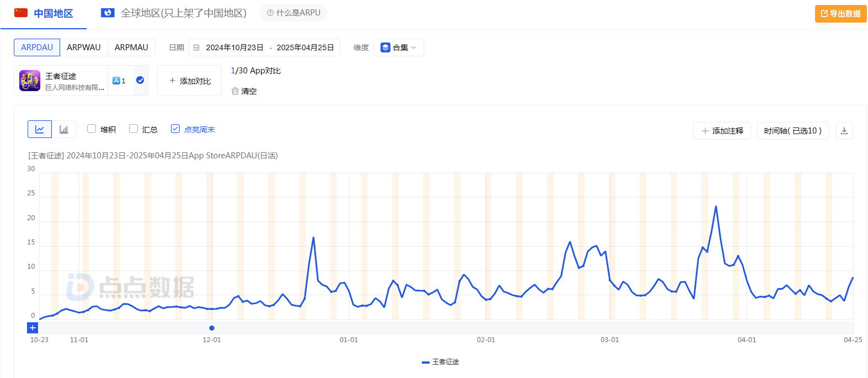Click the calendar icon in date field
The image size is (868, 378).
[196, 47]
